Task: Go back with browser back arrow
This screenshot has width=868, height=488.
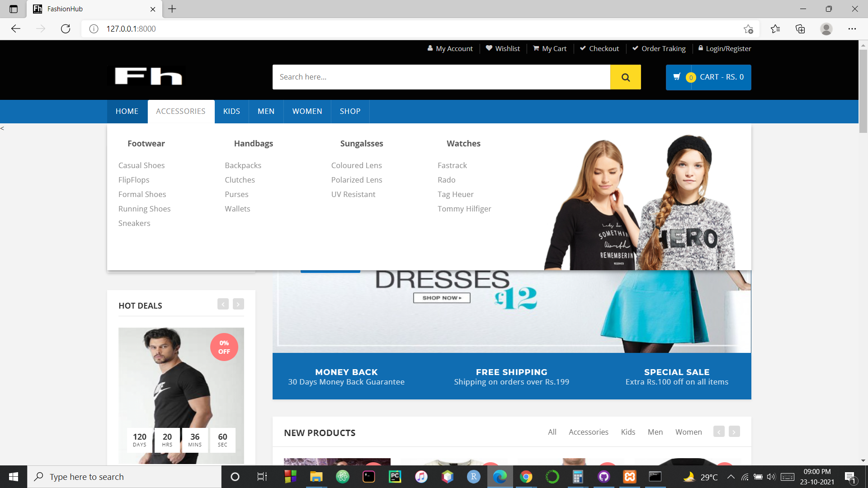Action: click(16, 29)
